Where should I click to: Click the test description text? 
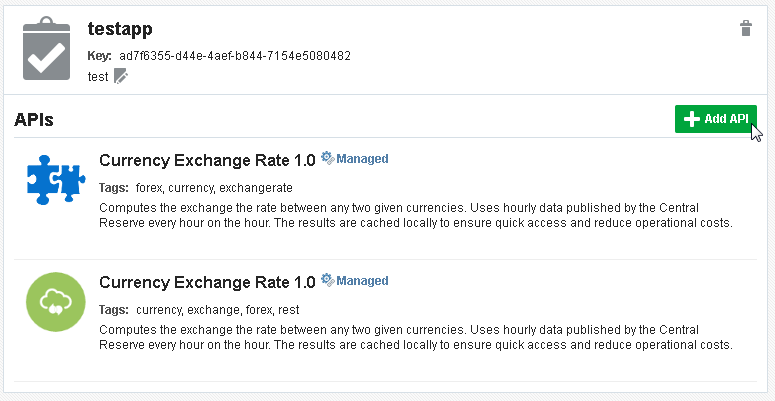(x=98, y=76)
